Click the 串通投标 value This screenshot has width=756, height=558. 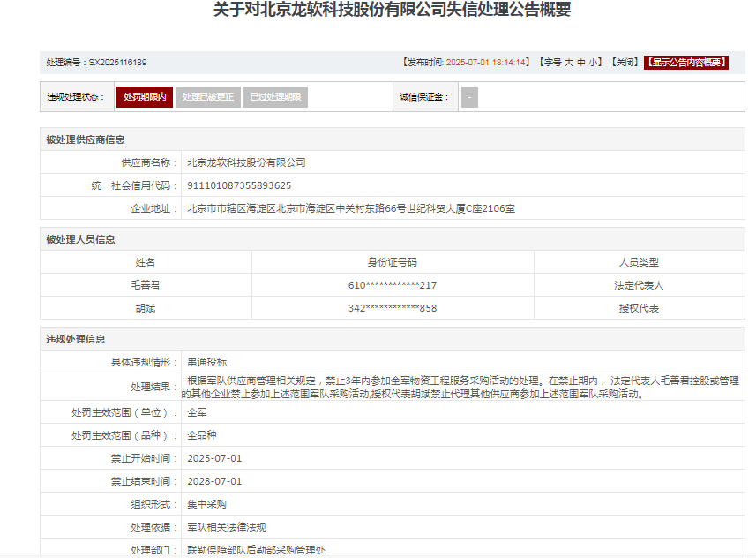click(206, 363)
